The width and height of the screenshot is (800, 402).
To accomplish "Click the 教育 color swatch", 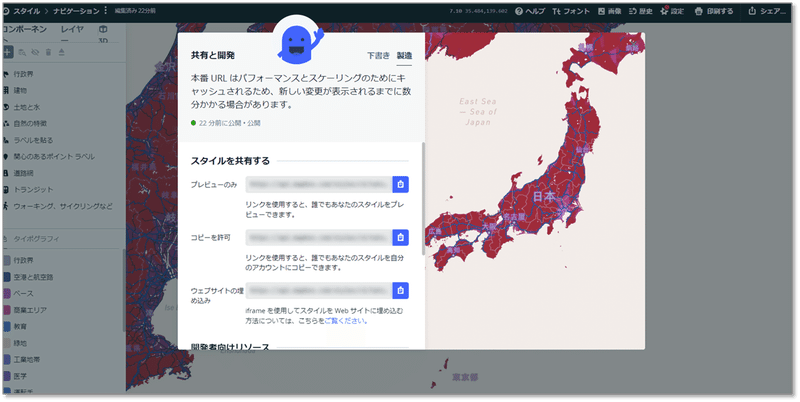I will (7, 326).
